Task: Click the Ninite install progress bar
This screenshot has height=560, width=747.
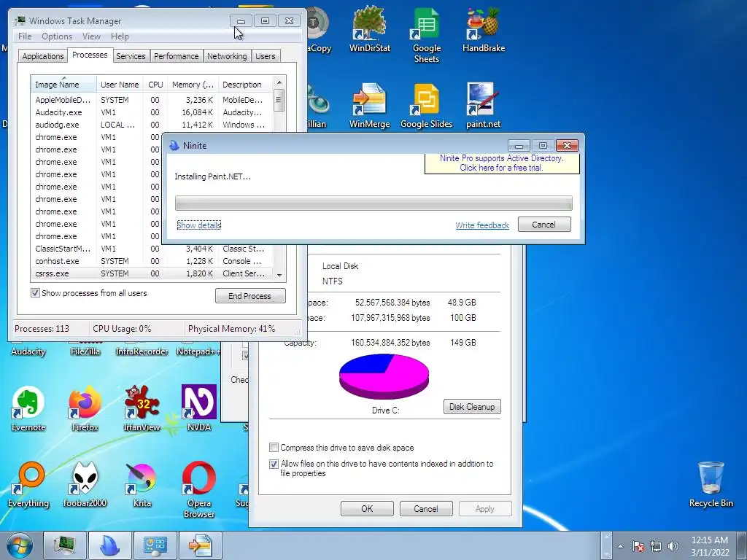Action: (373, 203)
